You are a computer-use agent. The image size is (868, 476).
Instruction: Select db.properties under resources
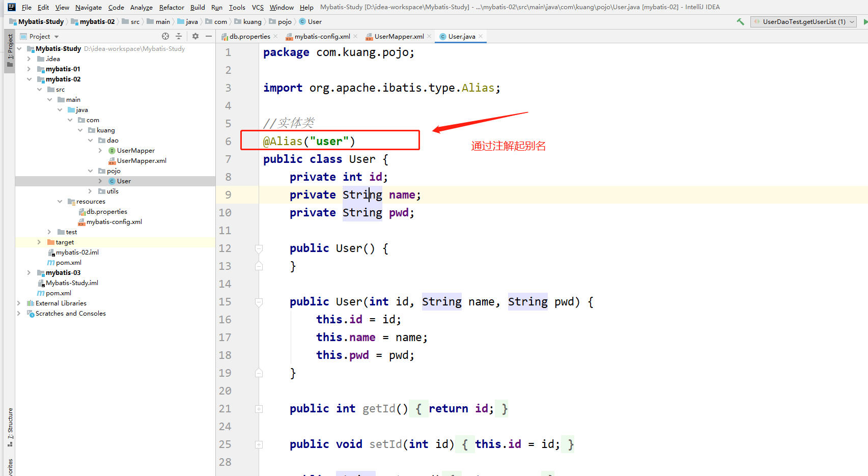pyautogui.click(x=107, y=212)
